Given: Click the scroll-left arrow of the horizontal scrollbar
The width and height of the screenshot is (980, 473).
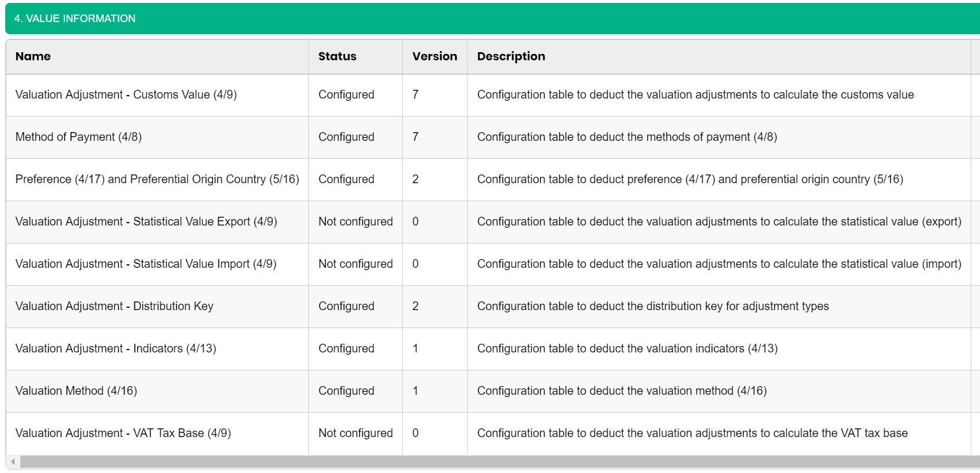Looking at the screenshot, I should (13, 461).
